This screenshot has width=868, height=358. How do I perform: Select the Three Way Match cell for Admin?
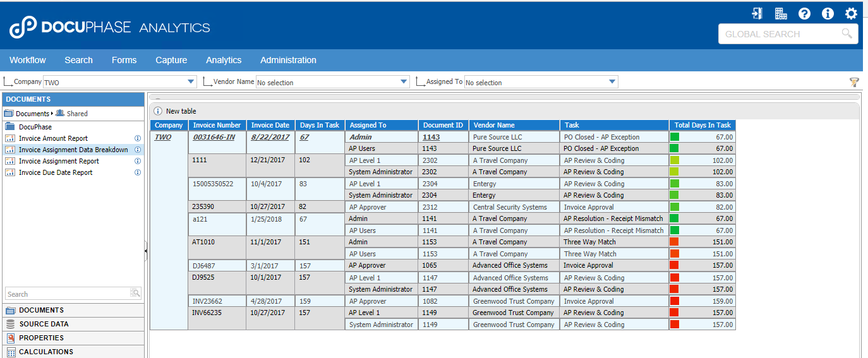tap(614, 242)
